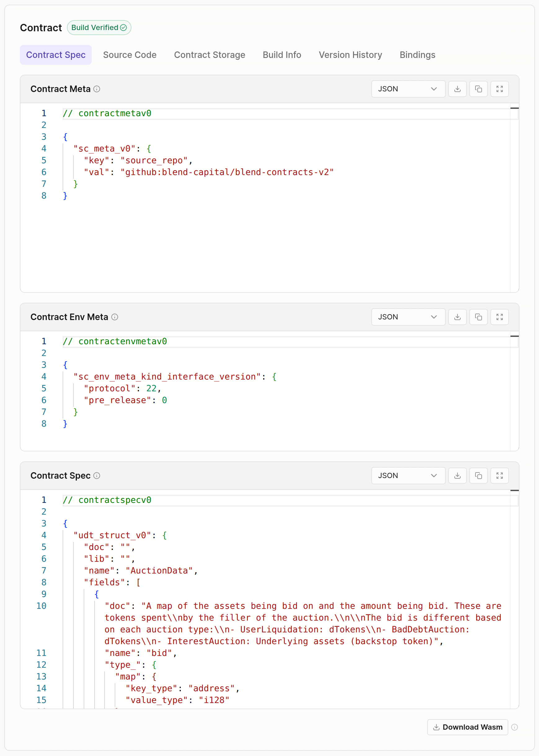Expand Contract Spec panel to fullscreen

tap(500, 475)
